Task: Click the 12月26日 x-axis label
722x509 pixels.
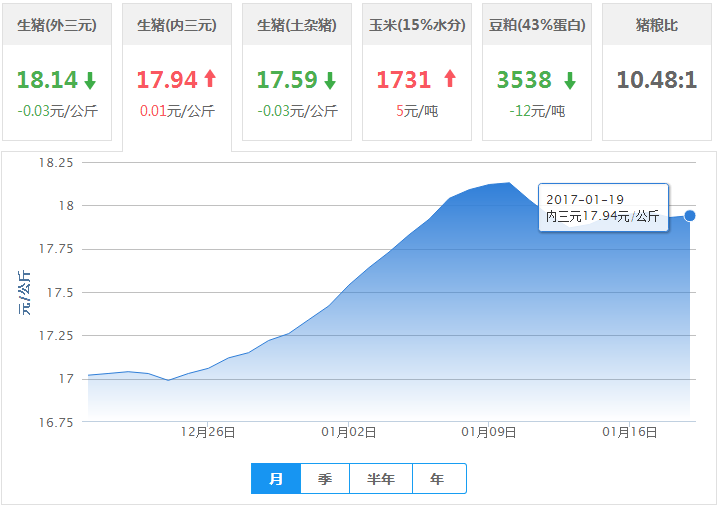Action: tap(208, 433)
